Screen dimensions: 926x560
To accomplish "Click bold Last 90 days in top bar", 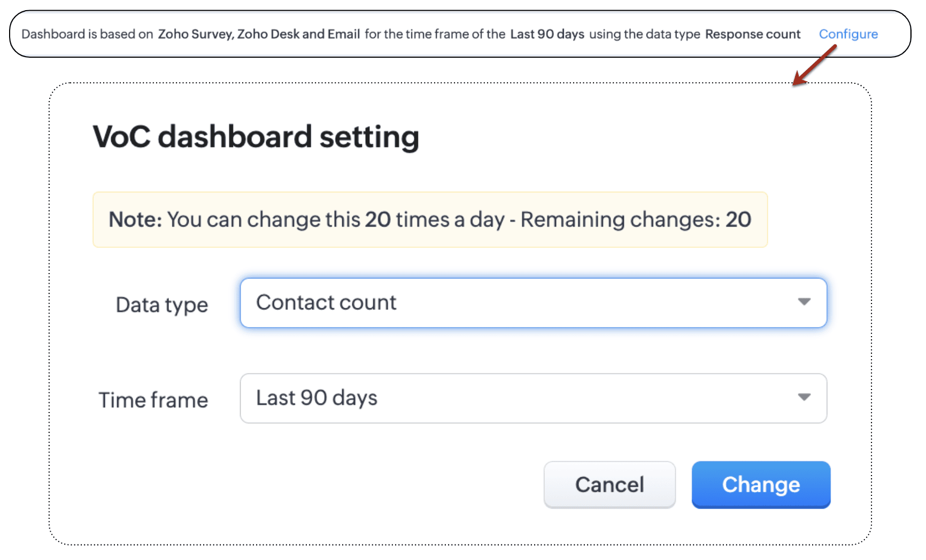I will 547,34.
